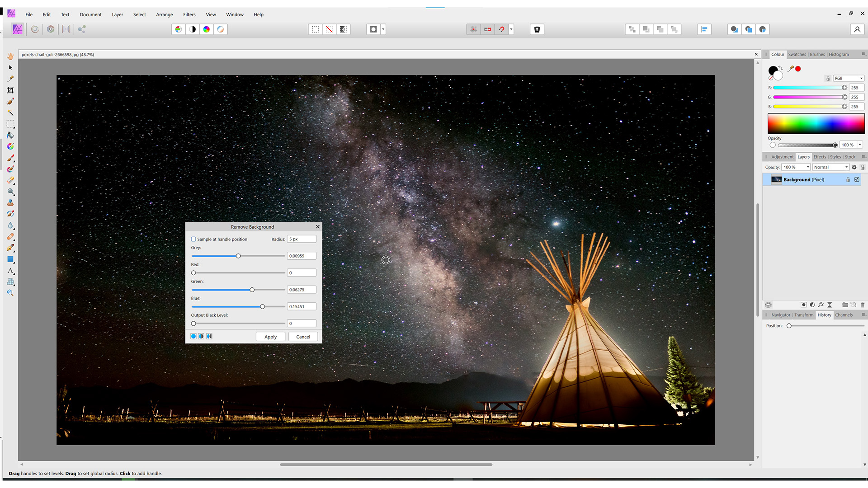Click Cancel in Remove Background dialog
This screenshot has width=868, height=488.
(303, 337)
